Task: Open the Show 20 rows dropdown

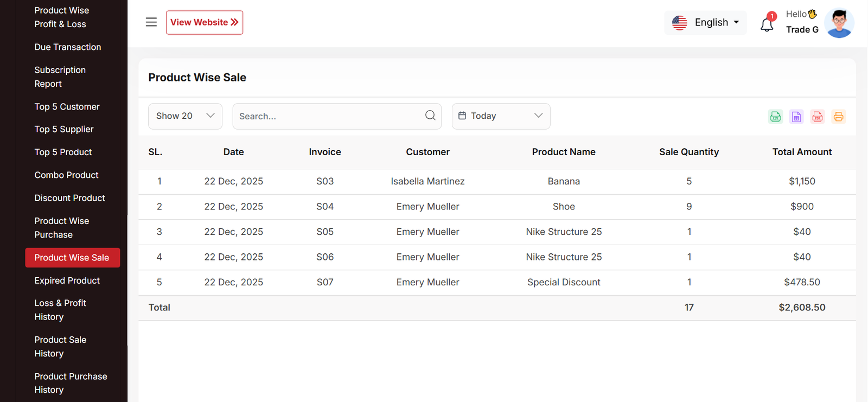Action: 185,116
